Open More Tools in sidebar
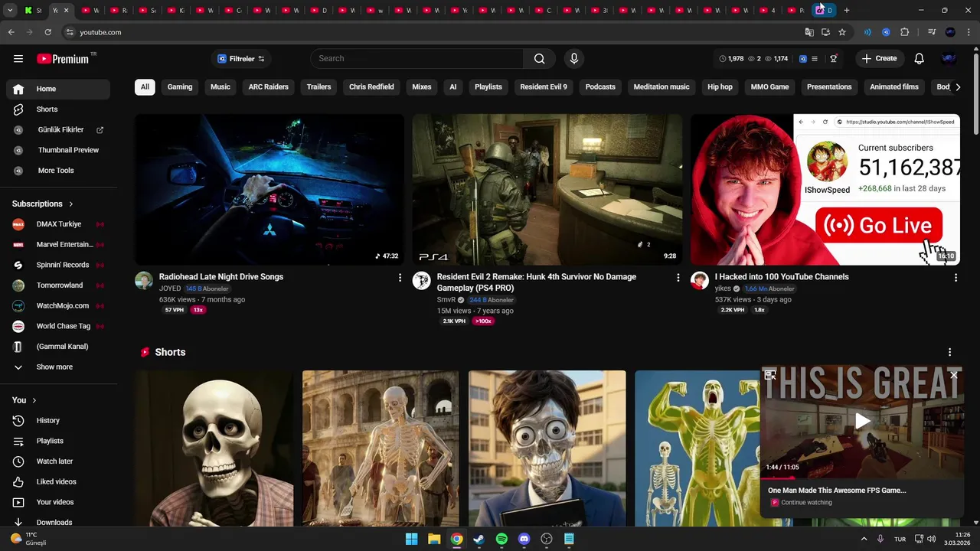Screen dimensions: 980x551 click(x=58, y=171)
